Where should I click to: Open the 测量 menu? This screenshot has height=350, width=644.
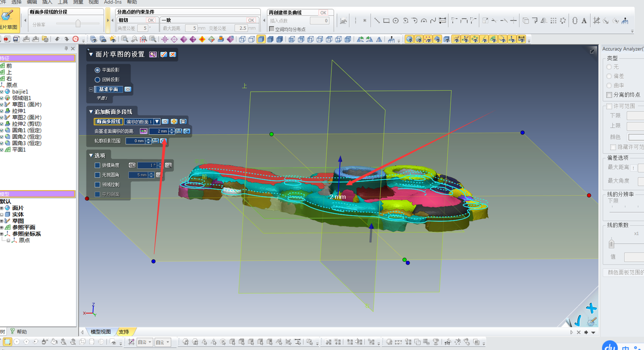[x=78, y=2]
